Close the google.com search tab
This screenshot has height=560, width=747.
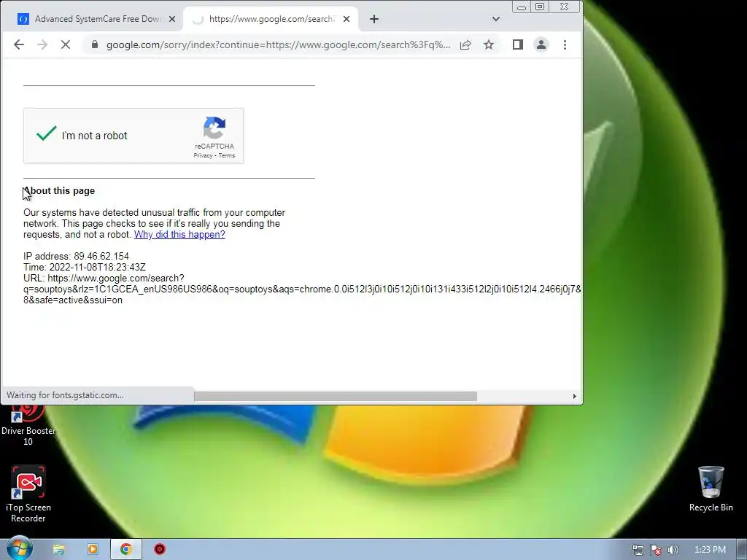click(x=347, y=19)
